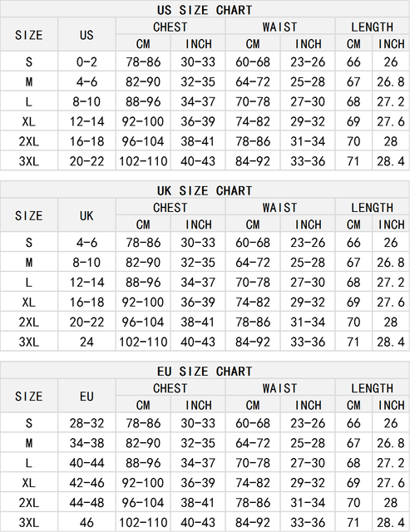Click the UK column header cell

pos(86,216)
